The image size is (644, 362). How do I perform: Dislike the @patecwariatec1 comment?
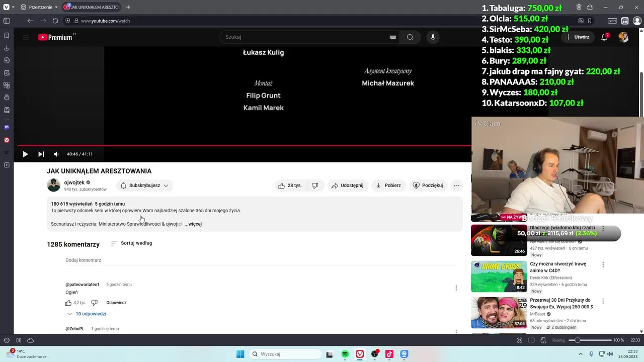94,303
